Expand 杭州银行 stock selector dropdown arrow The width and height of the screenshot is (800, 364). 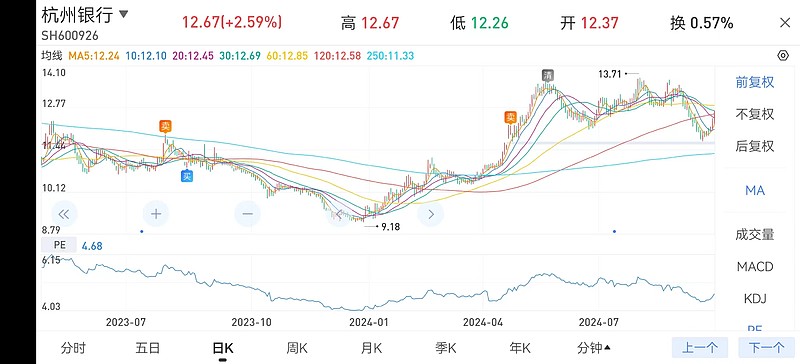click(123, 14)
